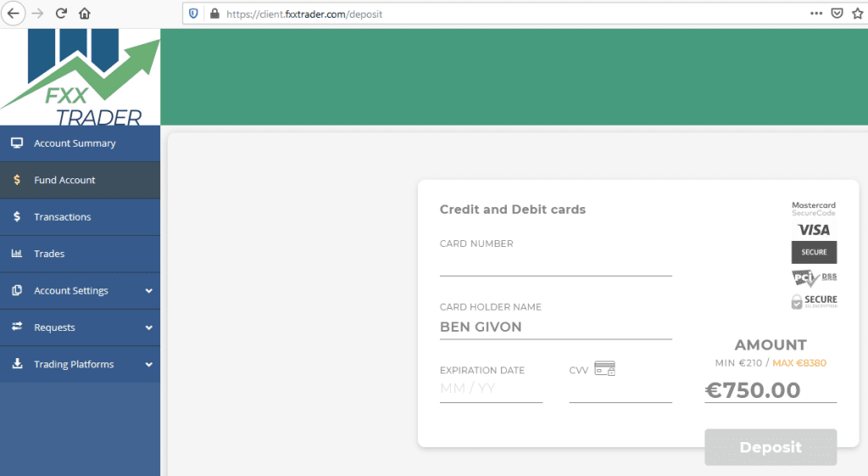Click the Deposit button
This screenshot has width=868, height=476.
pos(771,446)
